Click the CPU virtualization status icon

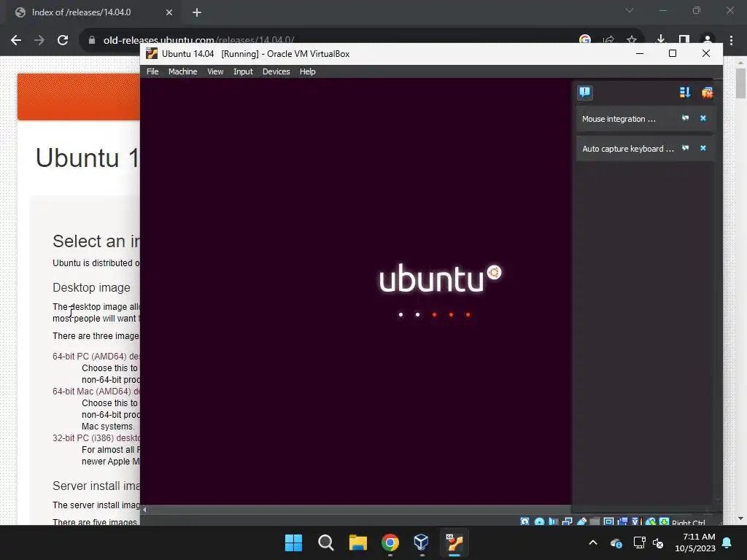click(x=637, y=522)
